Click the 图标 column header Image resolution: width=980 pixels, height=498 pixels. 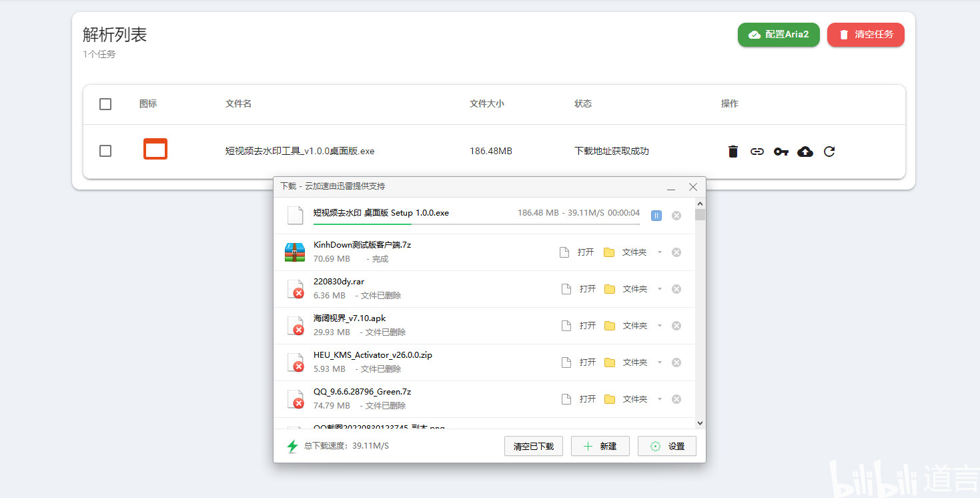148,104
